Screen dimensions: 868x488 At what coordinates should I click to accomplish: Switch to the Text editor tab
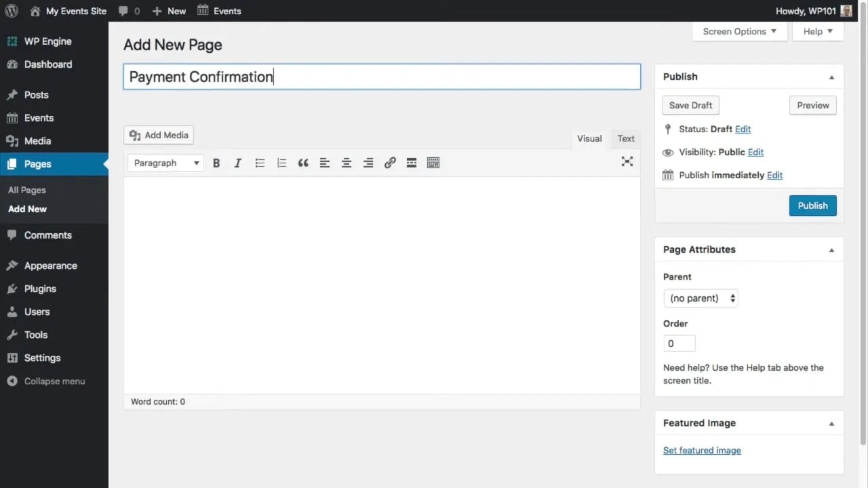point(626,139)
